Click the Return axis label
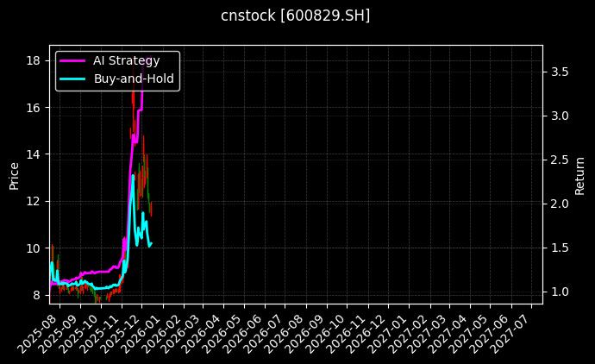Screen dimensions: 595x364 click(x=579, y=175)
